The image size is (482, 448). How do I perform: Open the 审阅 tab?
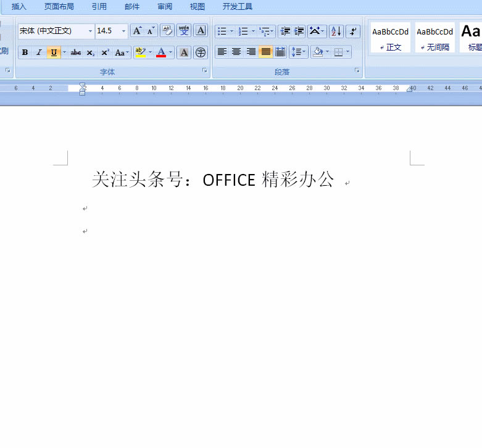coord(165,6)
